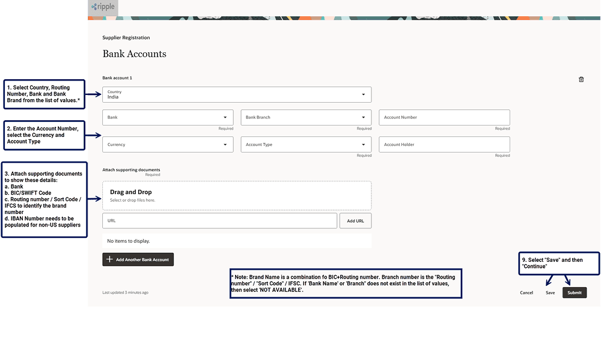Click the Drag and Drop area to select files

point(236,195)
